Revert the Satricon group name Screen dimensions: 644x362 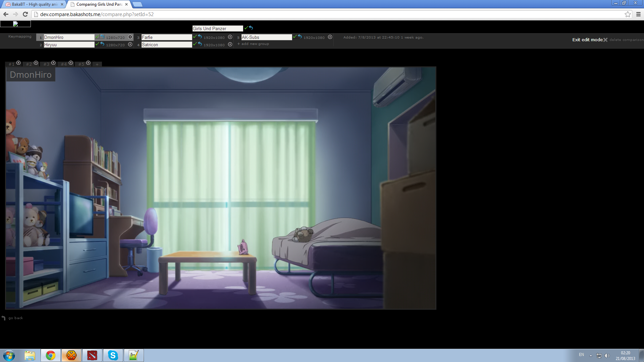pyautogui.click(x=200, y=44)
